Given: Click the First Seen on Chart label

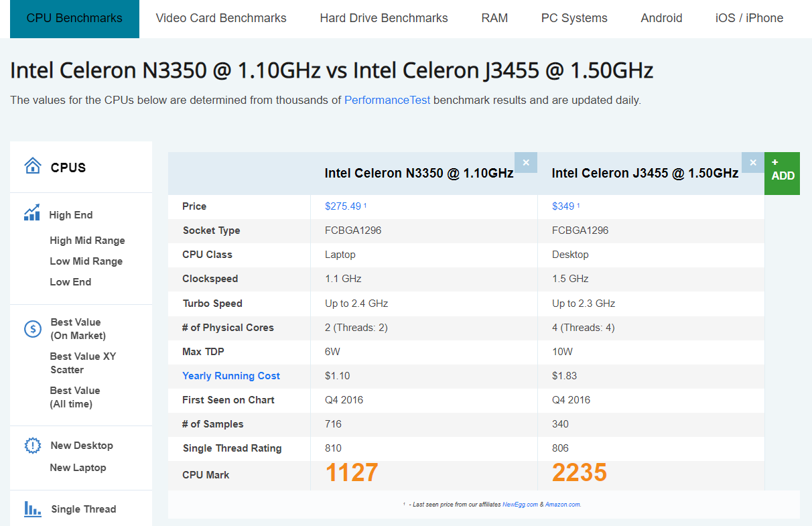Looking at the screenshot, I should (x=228, y=400).
